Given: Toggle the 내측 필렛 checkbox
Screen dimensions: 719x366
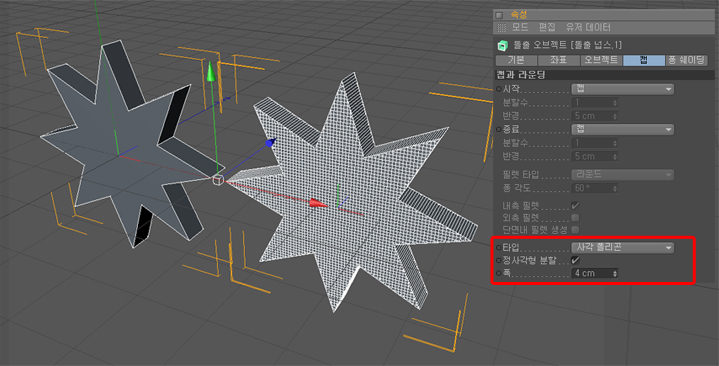Looking at the screenshot, I should (575, 205).
